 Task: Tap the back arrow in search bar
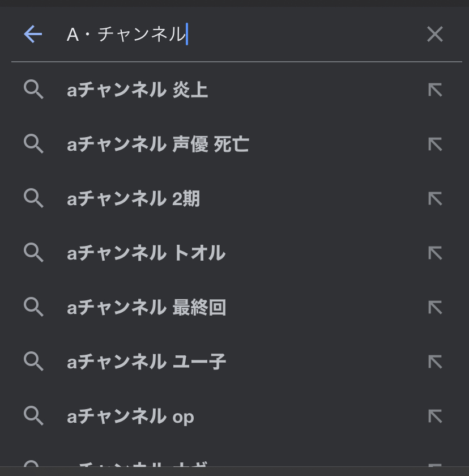coord(33,35)
